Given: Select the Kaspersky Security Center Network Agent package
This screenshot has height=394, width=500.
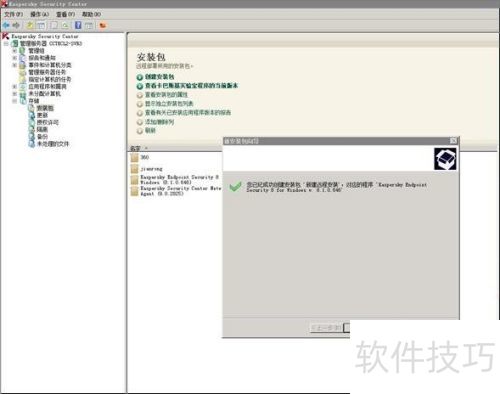Looking at the screenshot, I should 176,191.
